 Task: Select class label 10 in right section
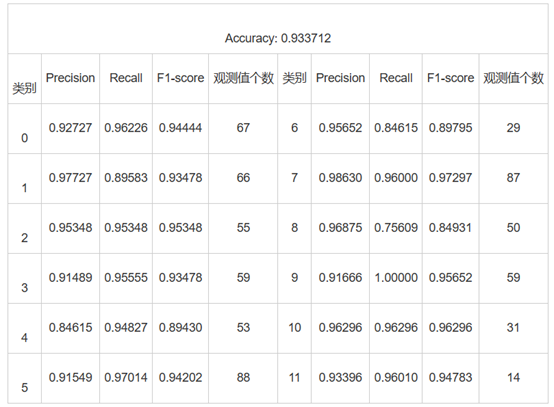coord(294,328)
